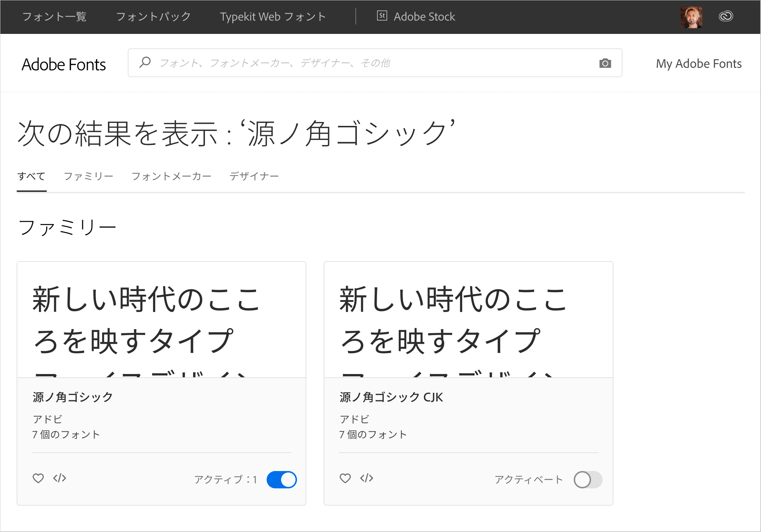Screen dimensions: 761x532
Task: Switch to the ファミリー tab
Action: tap(88, 176)
